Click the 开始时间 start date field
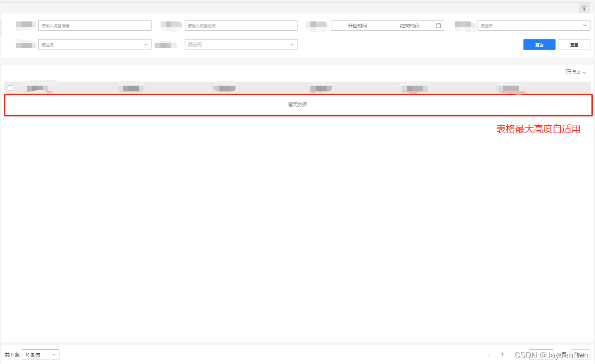 [x=357, y=26]
